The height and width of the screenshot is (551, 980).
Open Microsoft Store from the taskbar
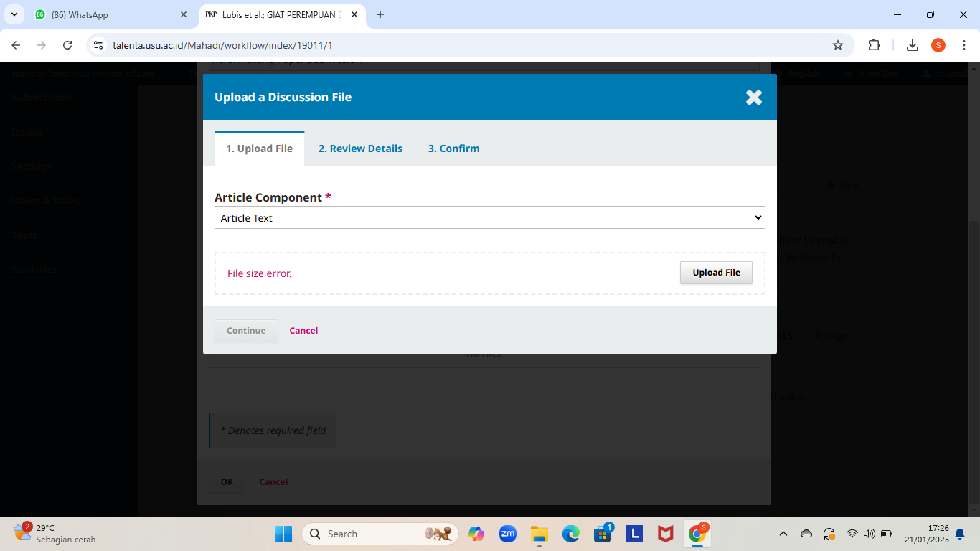603,534
